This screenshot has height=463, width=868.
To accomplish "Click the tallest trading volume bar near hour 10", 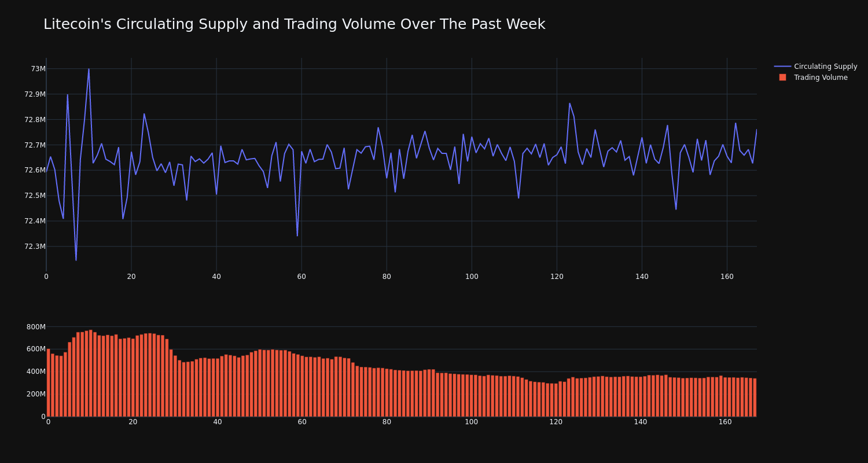I will point(90,373).
